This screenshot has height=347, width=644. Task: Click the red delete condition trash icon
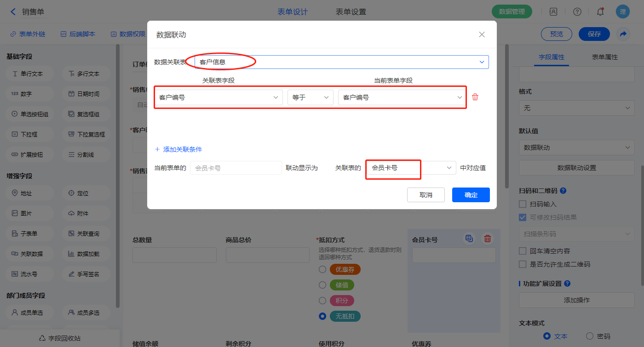475,97
